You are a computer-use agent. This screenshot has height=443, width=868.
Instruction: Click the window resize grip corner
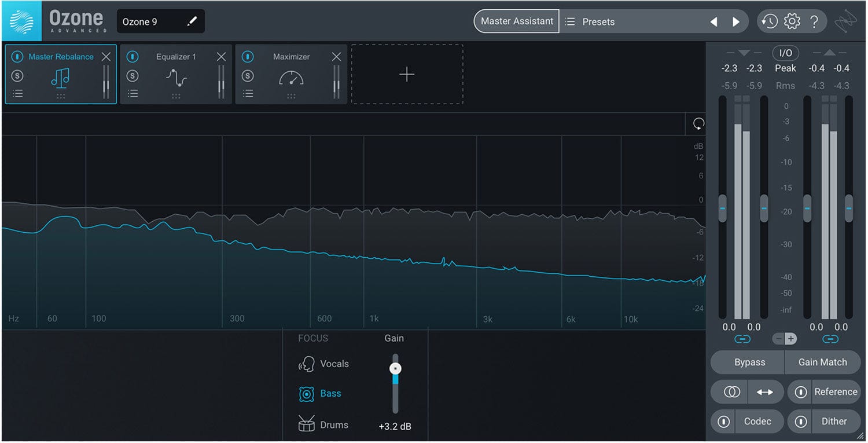click(x=860, y=436)
